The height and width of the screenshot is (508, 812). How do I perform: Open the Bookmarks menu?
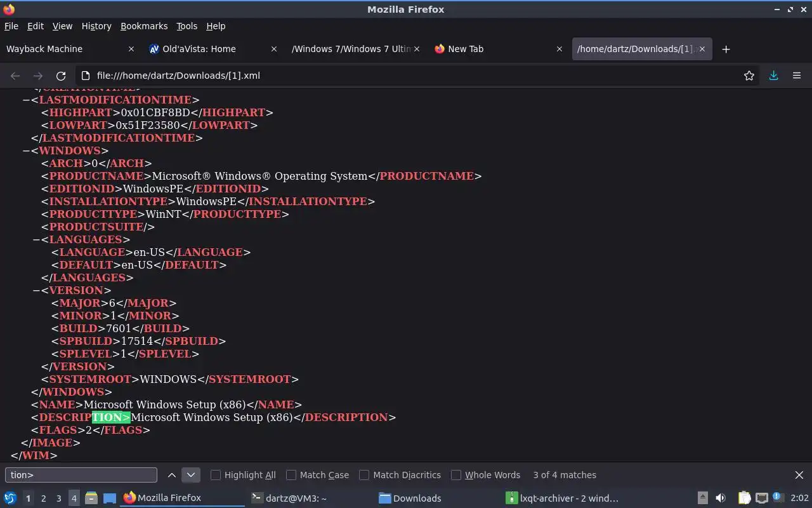pyautogui.click(x=144, y=26)
